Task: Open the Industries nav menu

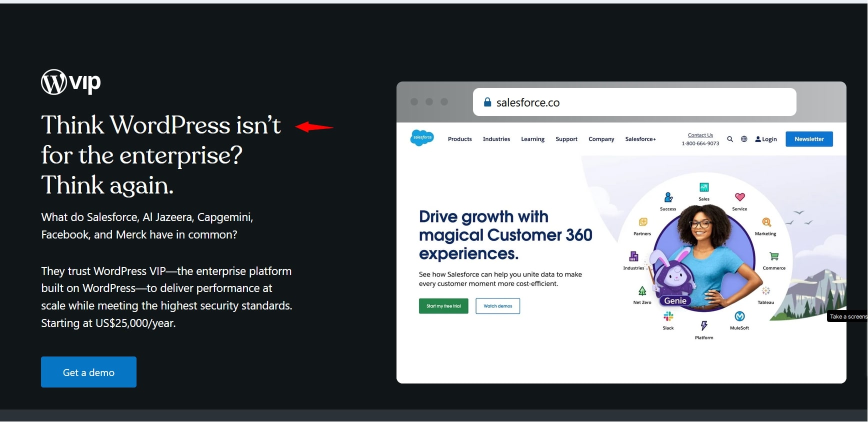Action: 496,139
